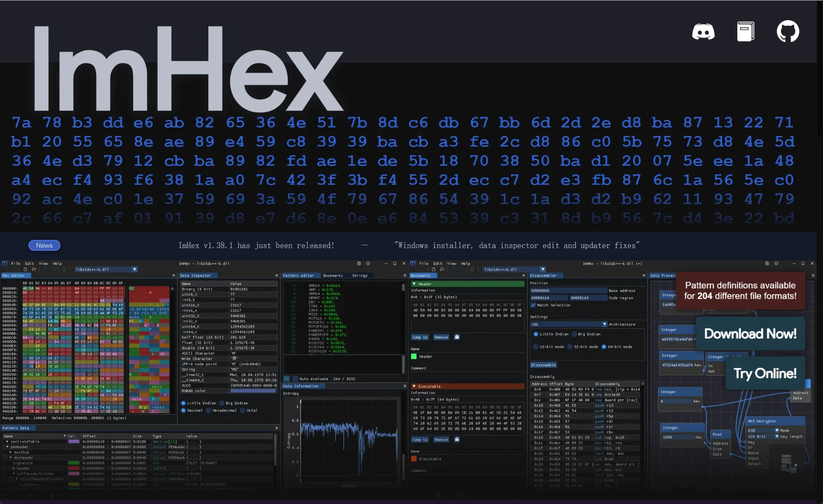Viewport: 823px width, 504px height.
Task: Open the View menu in the left window
Action: click(43, 264)
